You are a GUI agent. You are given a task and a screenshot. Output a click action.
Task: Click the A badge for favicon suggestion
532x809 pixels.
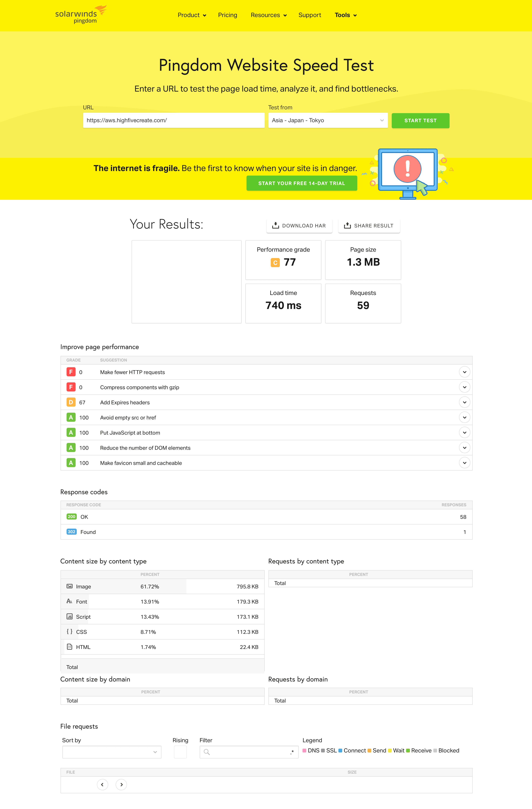71,463
